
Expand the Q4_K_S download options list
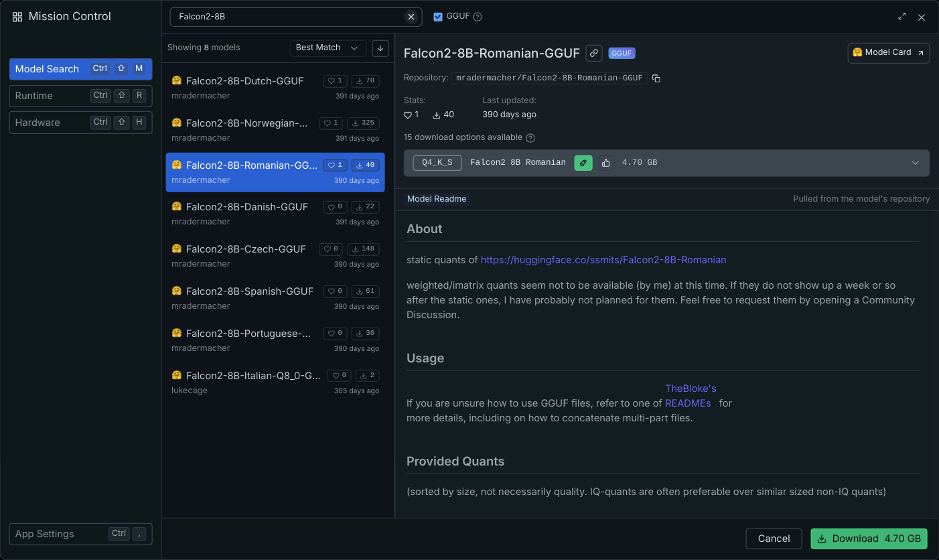pyautogui.click(x=915, y=163)
